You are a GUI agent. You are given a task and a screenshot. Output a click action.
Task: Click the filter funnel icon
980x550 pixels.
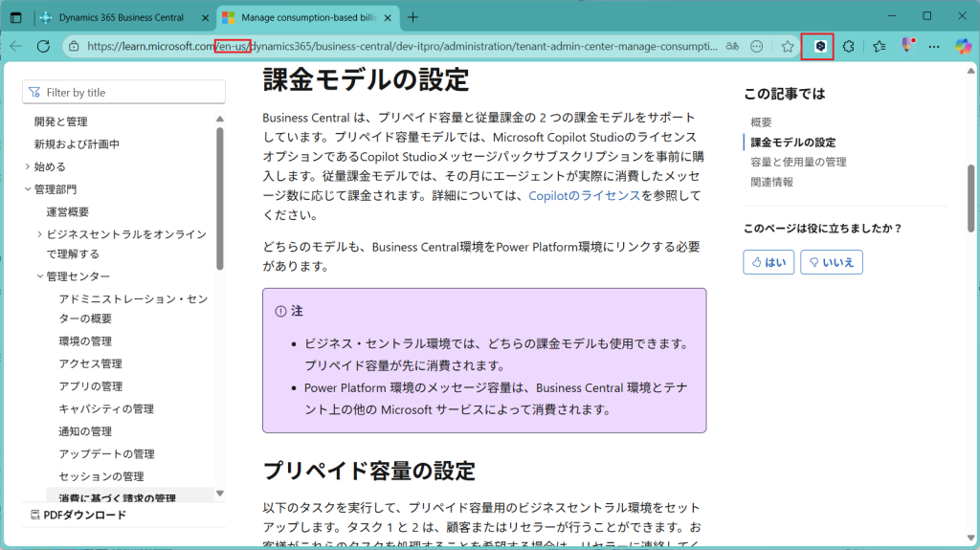(34, 93)
